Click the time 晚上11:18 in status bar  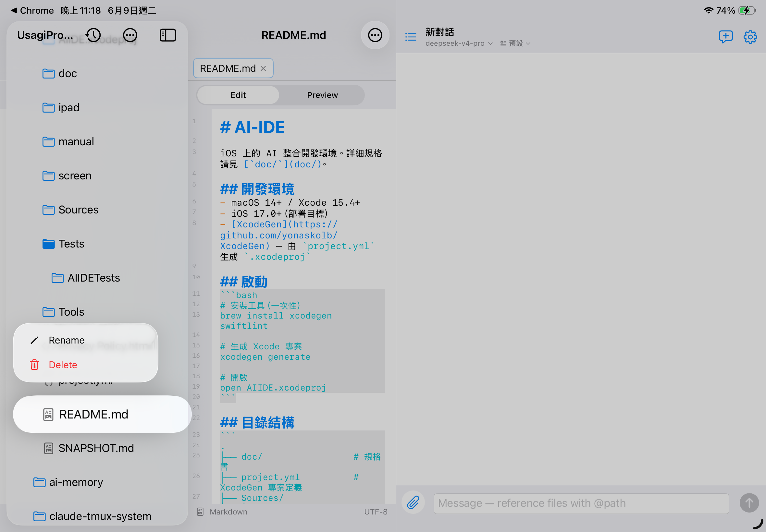click(x=80, y=10)
